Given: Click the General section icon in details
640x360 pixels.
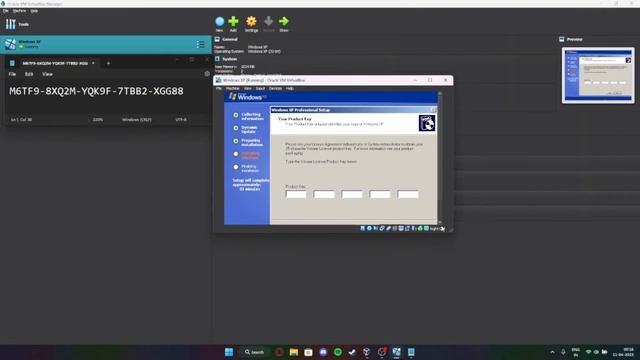Looking at the screenshot, I should pyautogui.click(x=218, y=39).
